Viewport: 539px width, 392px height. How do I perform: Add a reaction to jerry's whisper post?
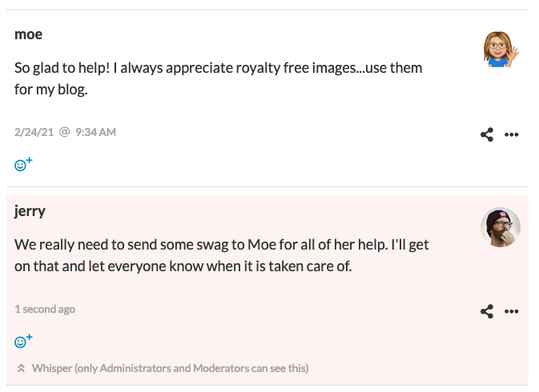point(23,341)
